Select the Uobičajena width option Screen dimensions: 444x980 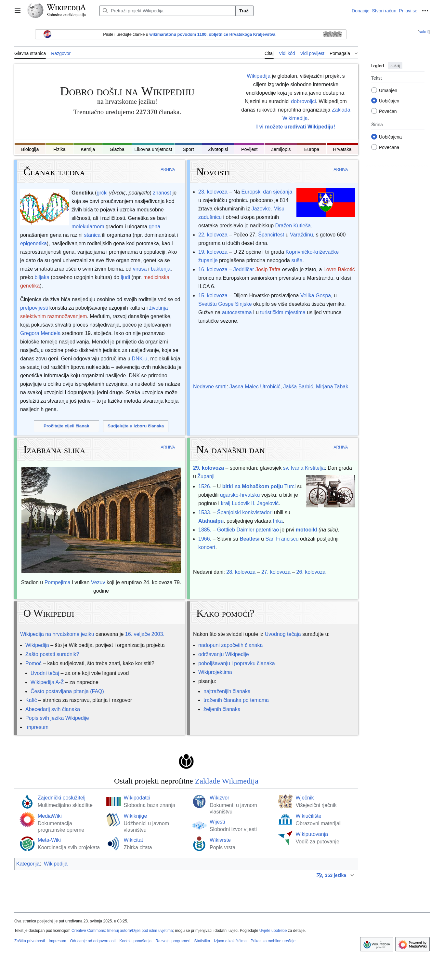pyautogui.click(x=374, y=137)
